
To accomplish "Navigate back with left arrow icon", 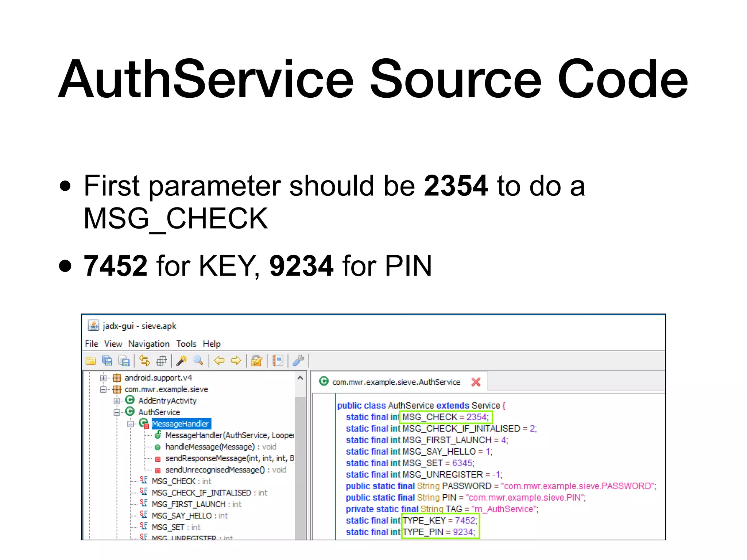I will click(219, 361).
